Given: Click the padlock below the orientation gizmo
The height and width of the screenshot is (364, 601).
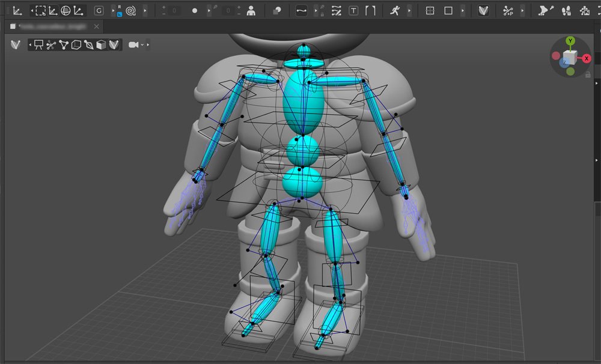Looking at the screenshot, I should 588,74.
